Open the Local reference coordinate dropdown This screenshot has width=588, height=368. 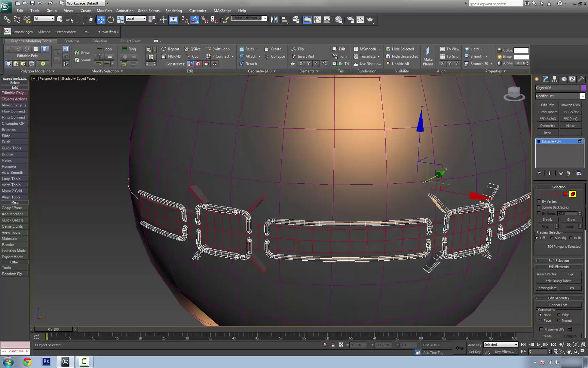(x=136, y=18)
